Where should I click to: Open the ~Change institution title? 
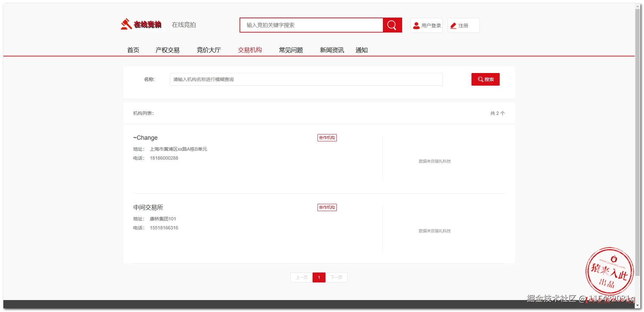pos(145,138)
